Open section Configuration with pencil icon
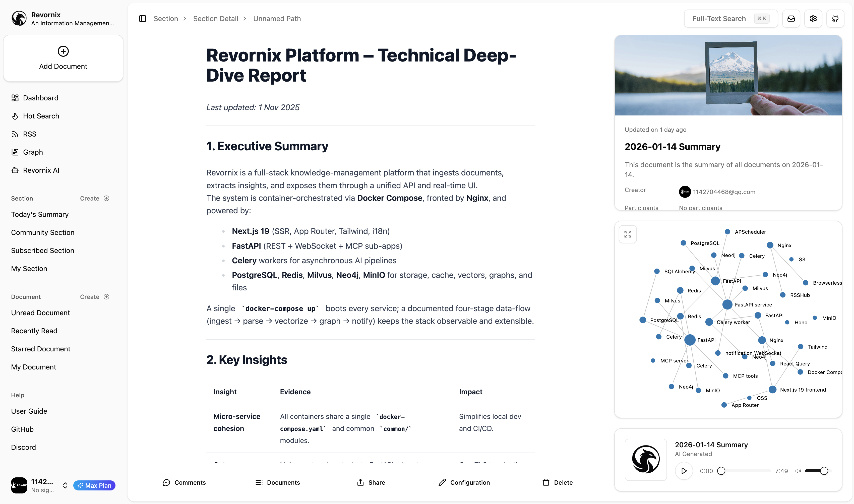This screenshot has width=854, height=504. pyautogui.click(x=464, y=483)
